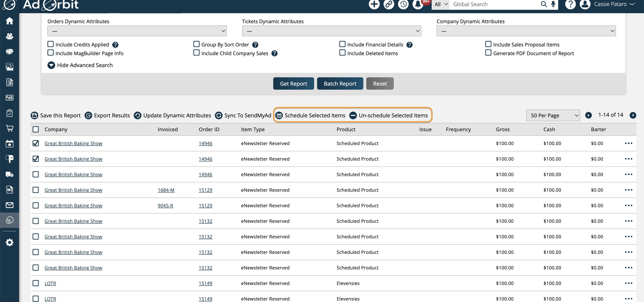Click the Get Report button
The height and width of the screenshot is (302, 644).
(293, 83)
